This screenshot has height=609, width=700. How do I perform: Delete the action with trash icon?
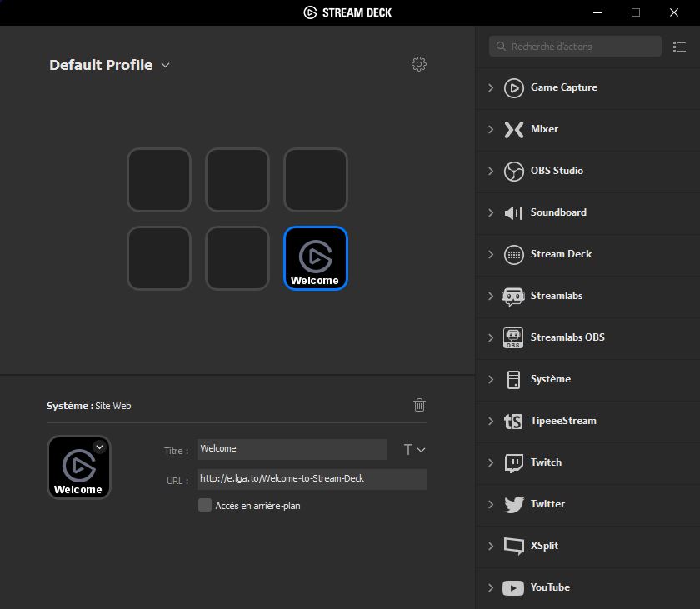click(419, 405)
